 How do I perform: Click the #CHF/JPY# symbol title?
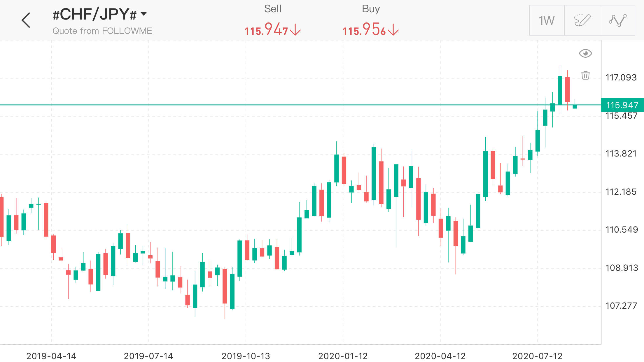coord(94,14)
